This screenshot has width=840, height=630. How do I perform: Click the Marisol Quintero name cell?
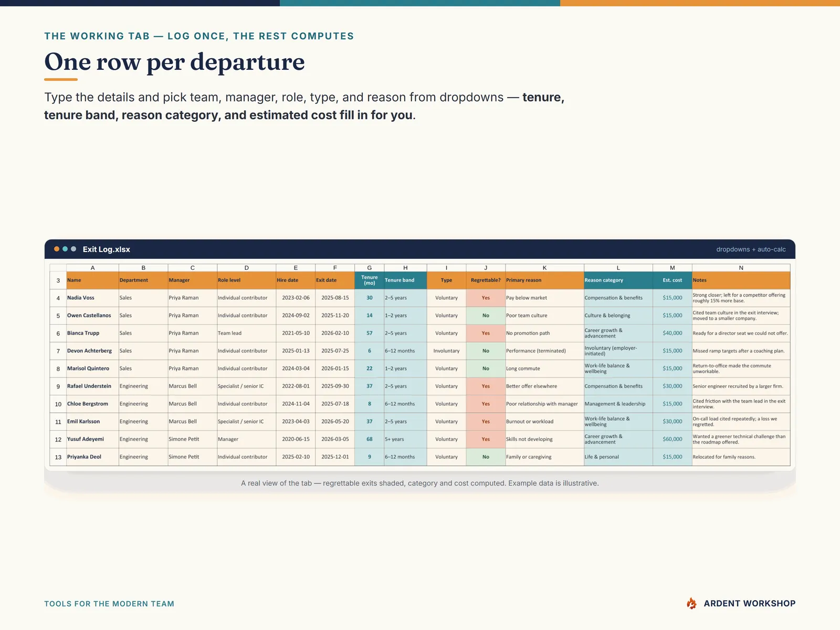[x=92, y=369]
